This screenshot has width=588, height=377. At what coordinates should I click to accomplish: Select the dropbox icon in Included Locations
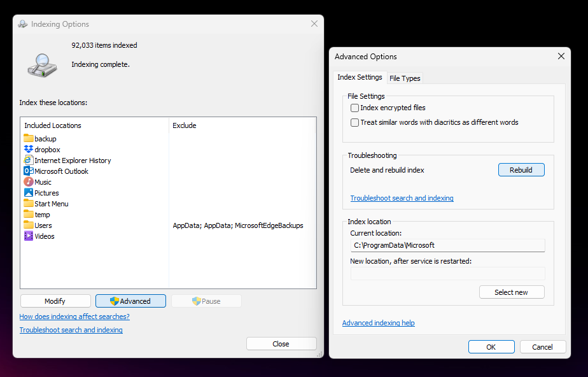pyautogui.click(x=29, y=149)
